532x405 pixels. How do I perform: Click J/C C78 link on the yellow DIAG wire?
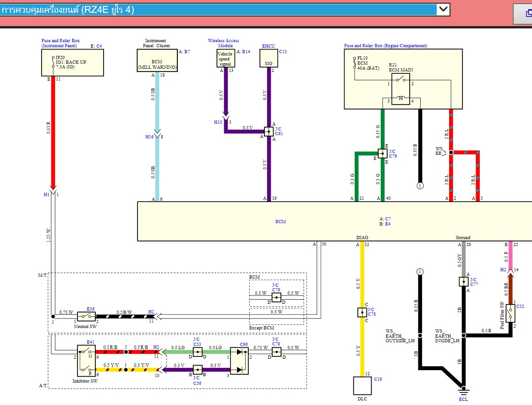pos(371,312)
